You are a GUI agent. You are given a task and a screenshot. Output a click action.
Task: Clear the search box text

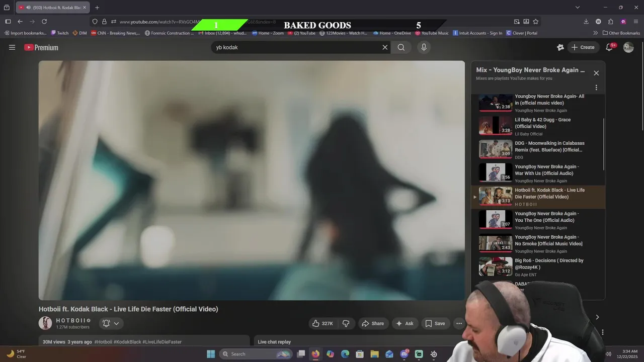point(385,47)
